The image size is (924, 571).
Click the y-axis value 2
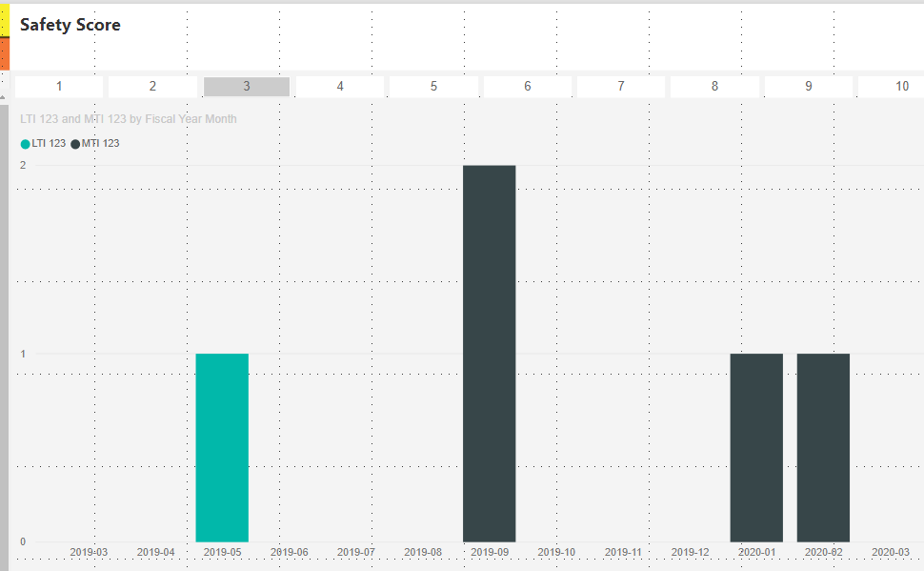click(23, 165)
